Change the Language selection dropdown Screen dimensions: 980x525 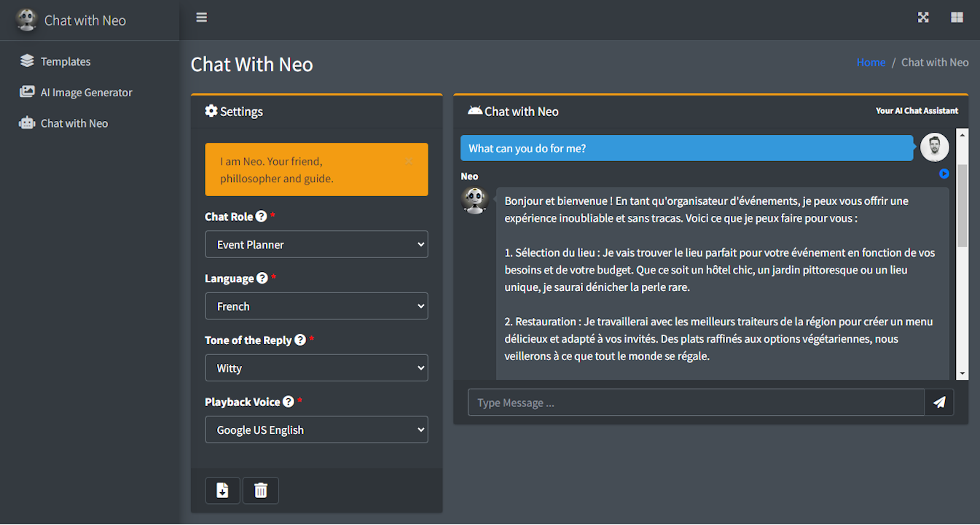click(x=316, y=306)
